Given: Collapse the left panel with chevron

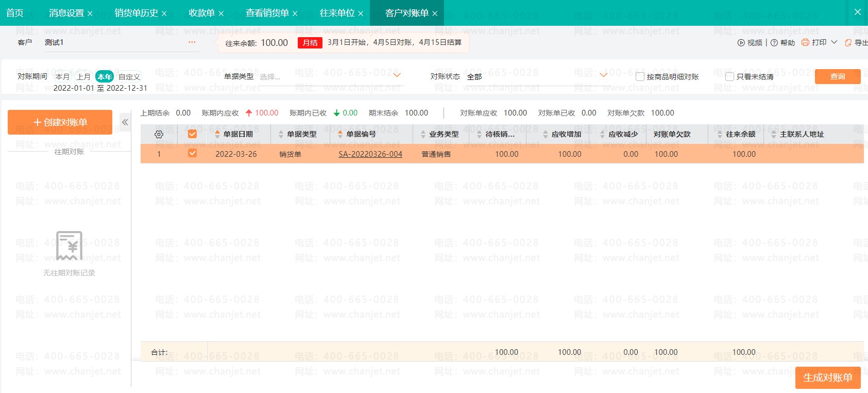Looking at the screenshot, I should (125, 122).
